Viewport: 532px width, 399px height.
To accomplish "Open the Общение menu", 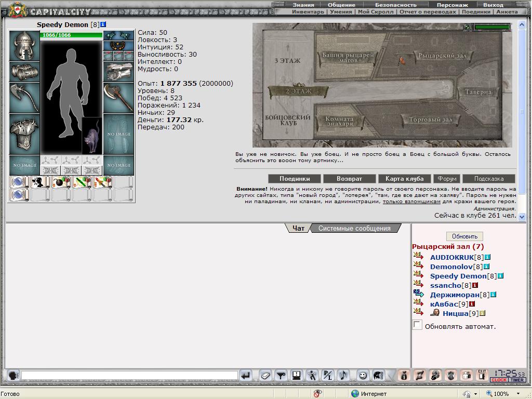I will (341, 5).
